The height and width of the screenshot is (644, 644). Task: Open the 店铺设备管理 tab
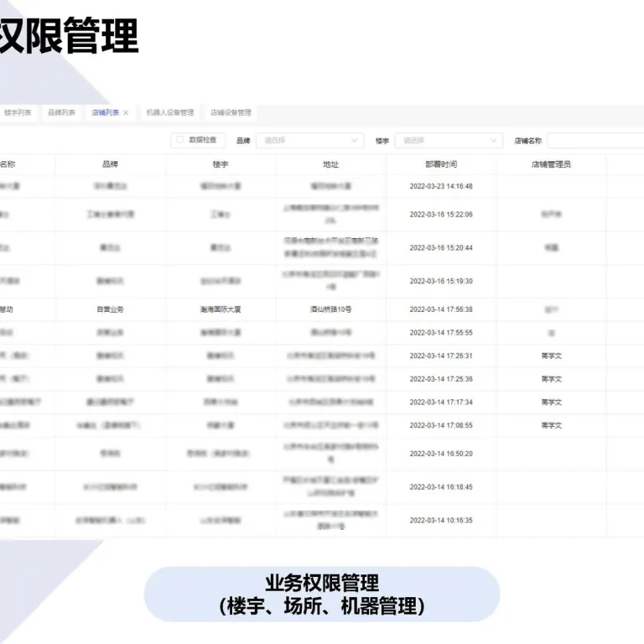(231, 112)
